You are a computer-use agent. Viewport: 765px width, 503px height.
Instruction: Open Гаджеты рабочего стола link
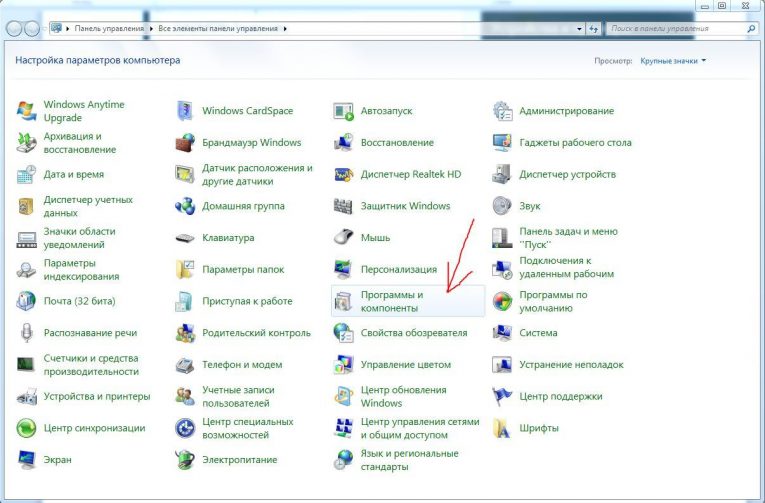point(575,143)
